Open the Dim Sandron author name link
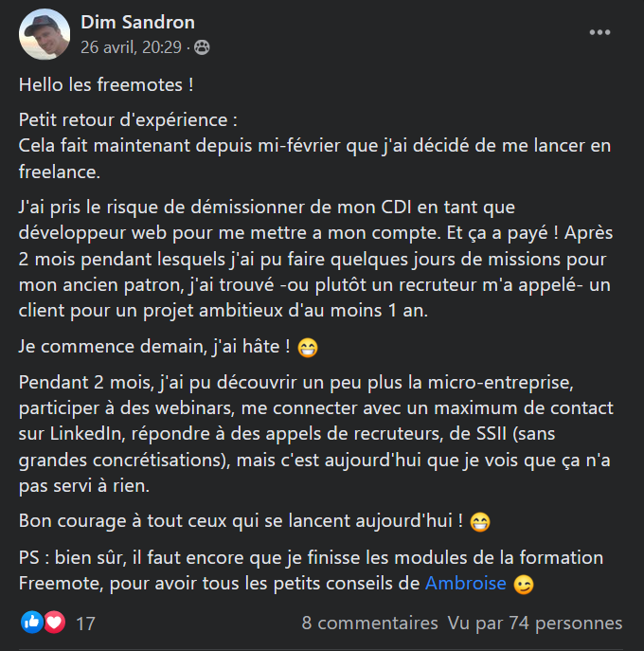 [137, 22]
